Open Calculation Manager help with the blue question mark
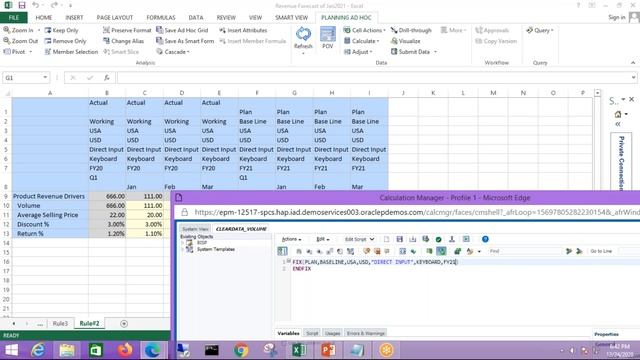640x360 pixels. tap(485, 239)
